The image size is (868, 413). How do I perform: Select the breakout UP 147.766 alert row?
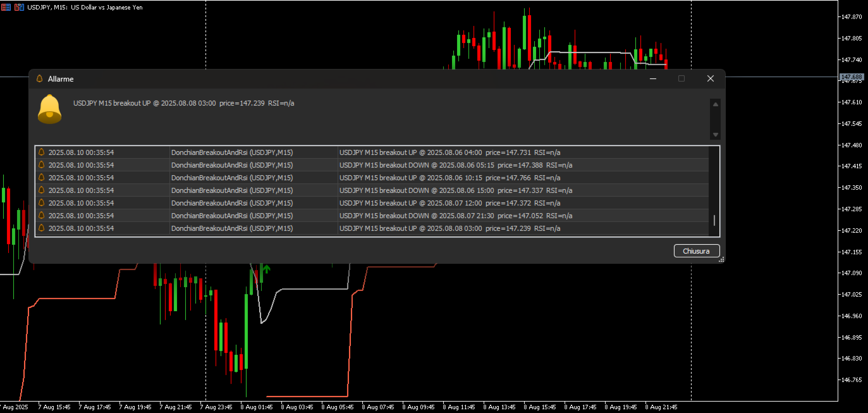tap(372, 178)
